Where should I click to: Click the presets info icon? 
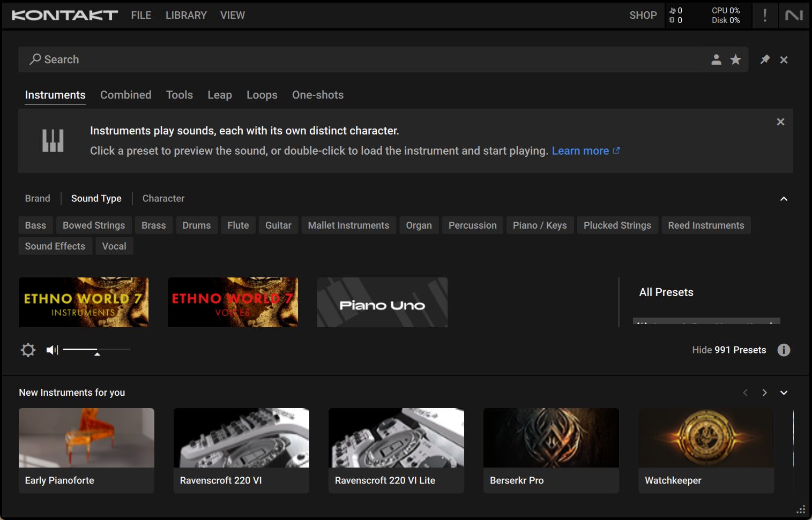click(x=784, y=350)
